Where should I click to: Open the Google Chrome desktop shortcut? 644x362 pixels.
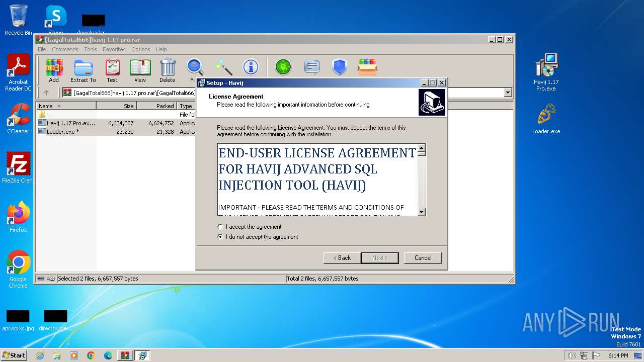click(18, 269)
